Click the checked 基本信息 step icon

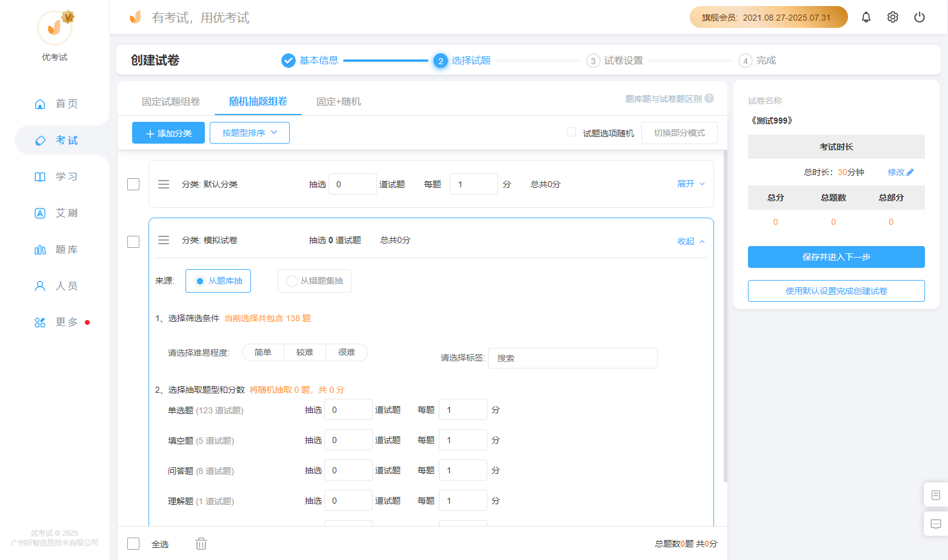[288, 61]
